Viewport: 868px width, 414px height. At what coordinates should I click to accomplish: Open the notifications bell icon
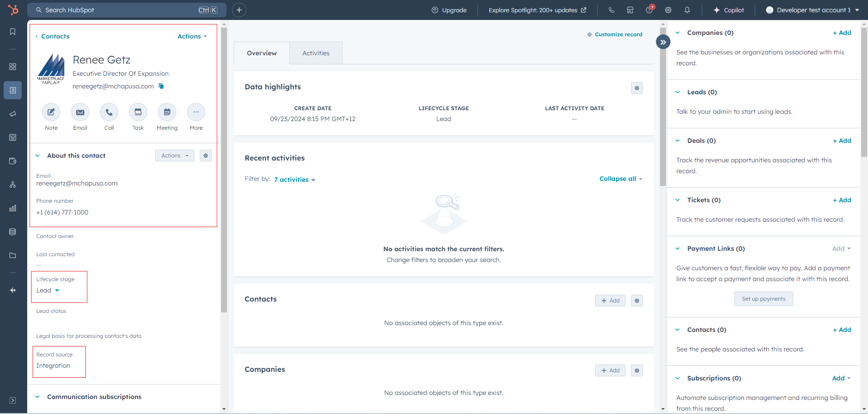tap(687, 10)
